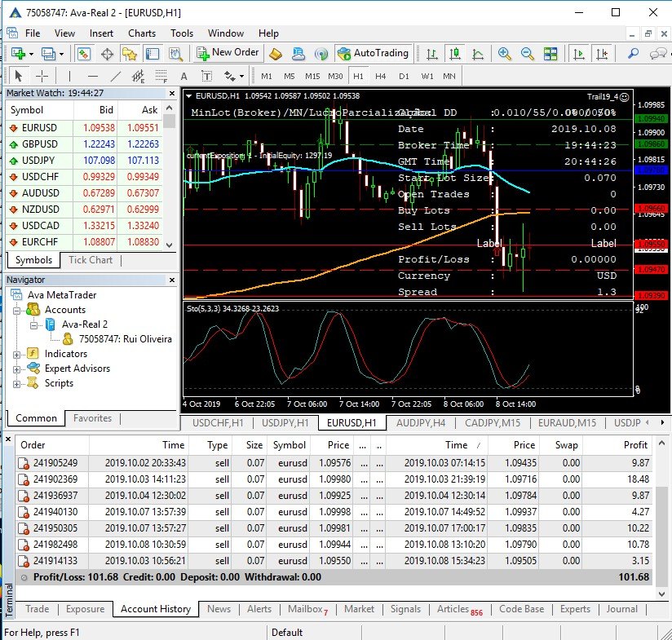Open the USDJPY,H1 chart tab
The height and width of the screenshot is (640, 672).
pos(285,423)
